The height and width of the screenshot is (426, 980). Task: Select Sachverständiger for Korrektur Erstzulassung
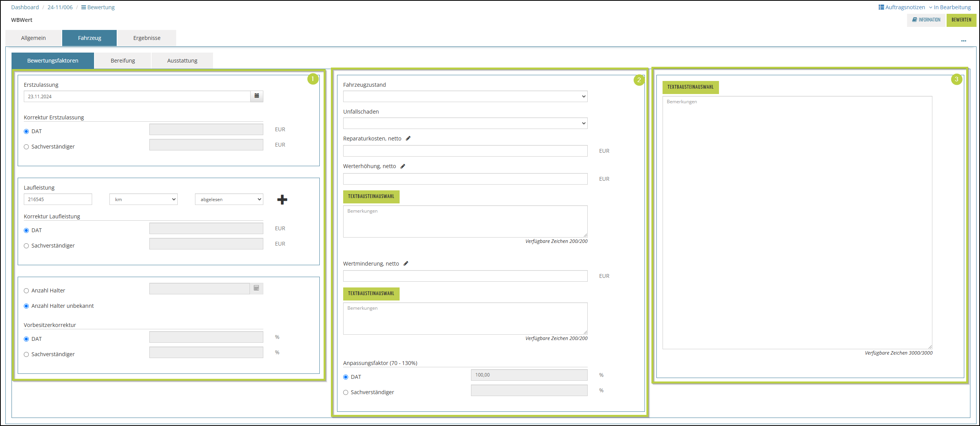[x=26, y=147]
